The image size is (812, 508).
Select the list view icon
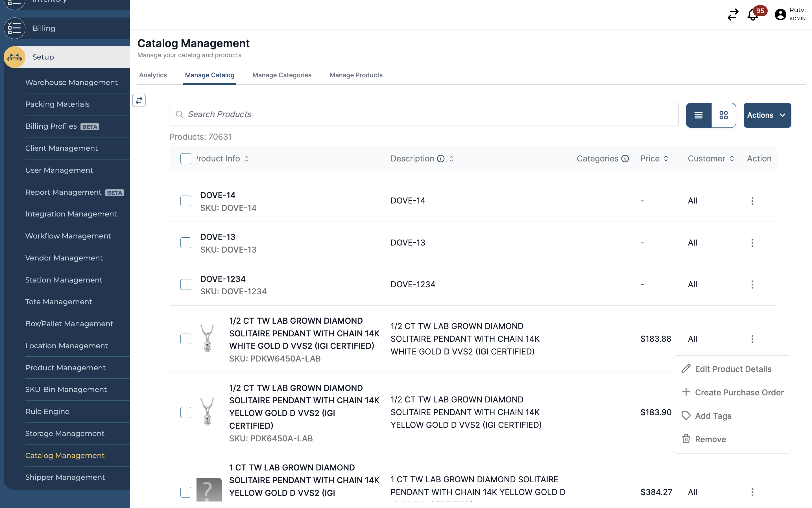tap(699, 115)
